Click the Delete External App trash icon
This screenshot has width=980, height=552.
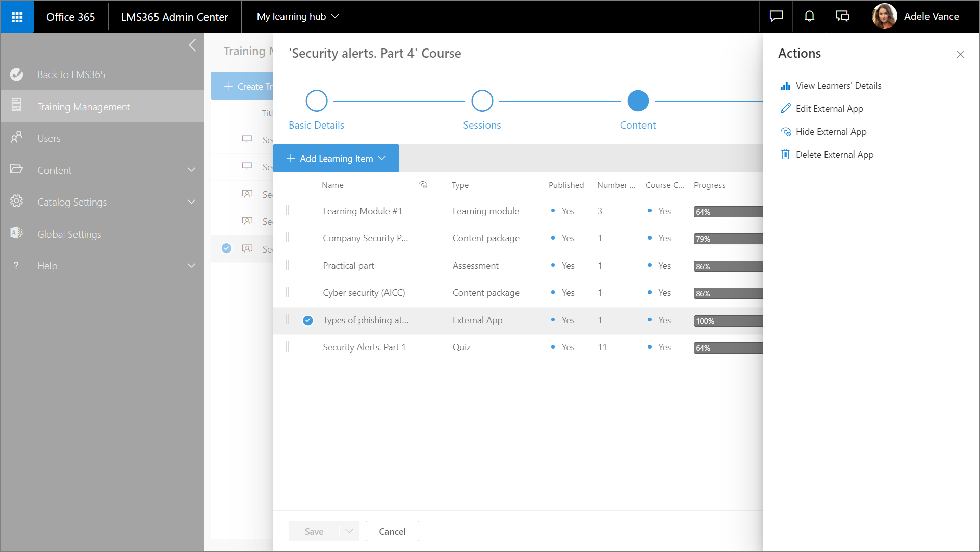coord(785,155)
